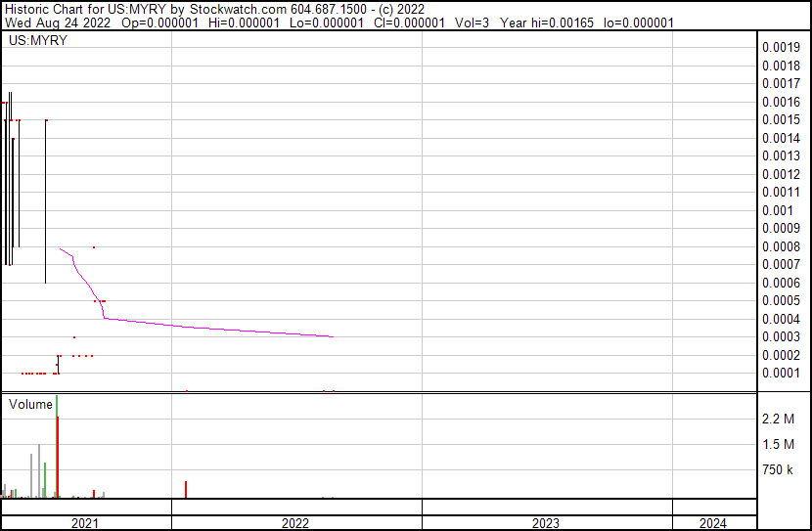This screenshot has height=531, width=812.
Task: Select the 2021 year label on the timeline
Action: pyautogui.click(x=86, y=523)
